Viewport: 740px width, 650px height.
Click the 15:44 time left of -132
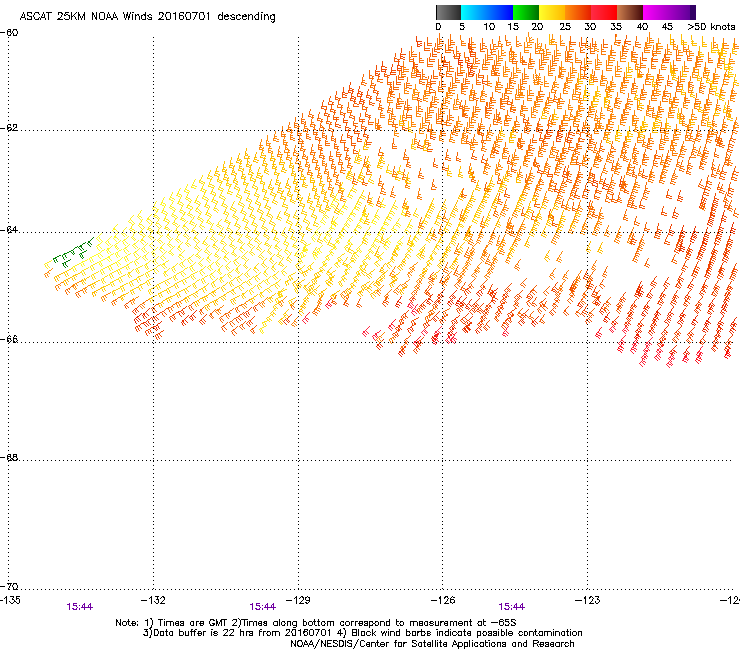[80, 607]
